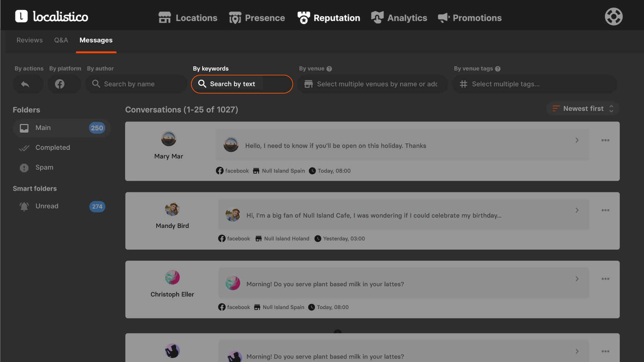Click the Search by text keyword field

pos(242,84)
